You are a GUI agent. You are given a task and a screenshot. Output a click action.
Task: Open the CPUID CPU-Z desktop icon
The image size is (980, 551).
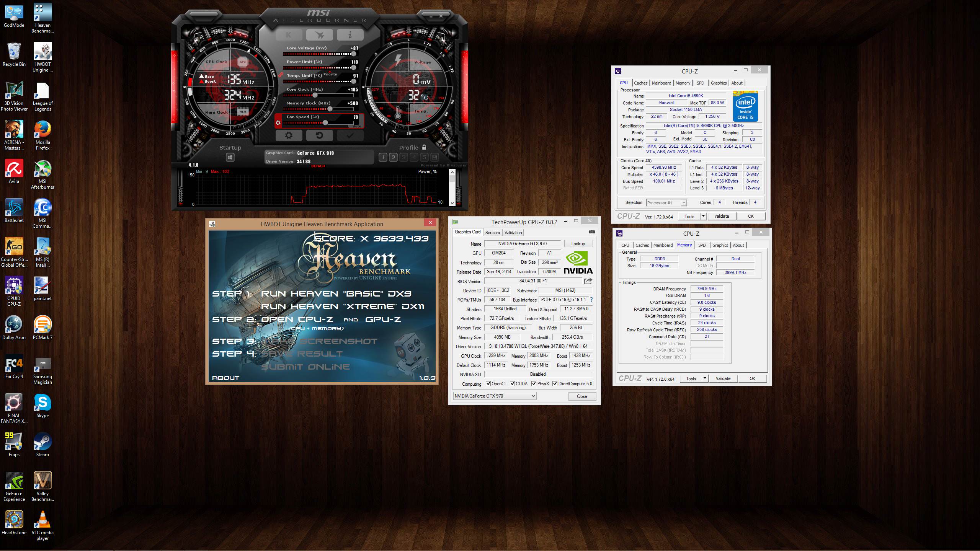14,292
